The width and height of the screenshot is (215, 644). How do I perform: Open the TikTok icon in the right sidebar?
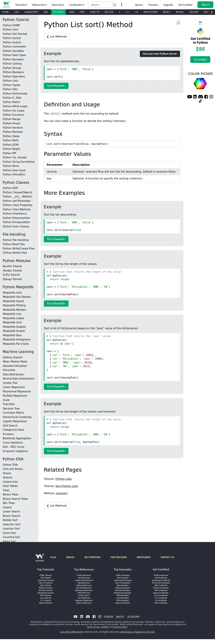(x=200, y=101)
